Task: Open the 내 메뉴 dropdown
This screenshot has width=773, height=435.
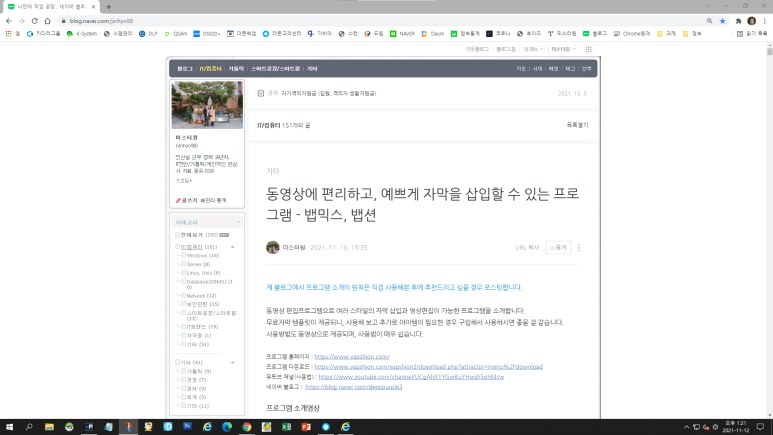Action: click(533, 49)
